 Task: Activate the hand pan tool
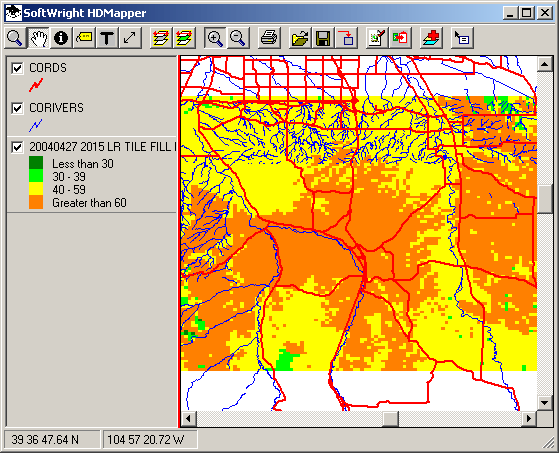39,38
